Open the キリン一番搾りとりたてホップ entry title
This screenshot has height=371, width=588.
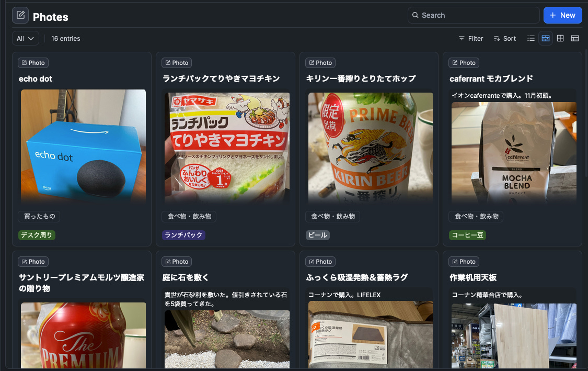(x=361, y=79)
